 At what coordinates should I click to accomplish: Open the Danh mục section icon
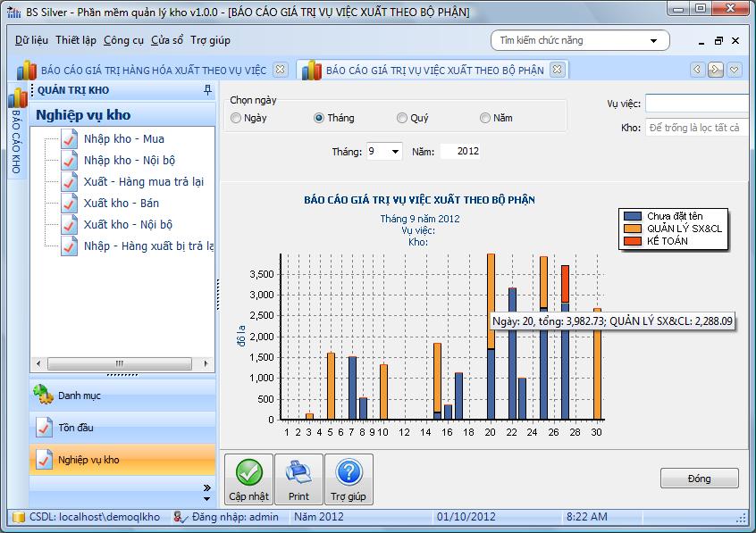click(44, 395)
